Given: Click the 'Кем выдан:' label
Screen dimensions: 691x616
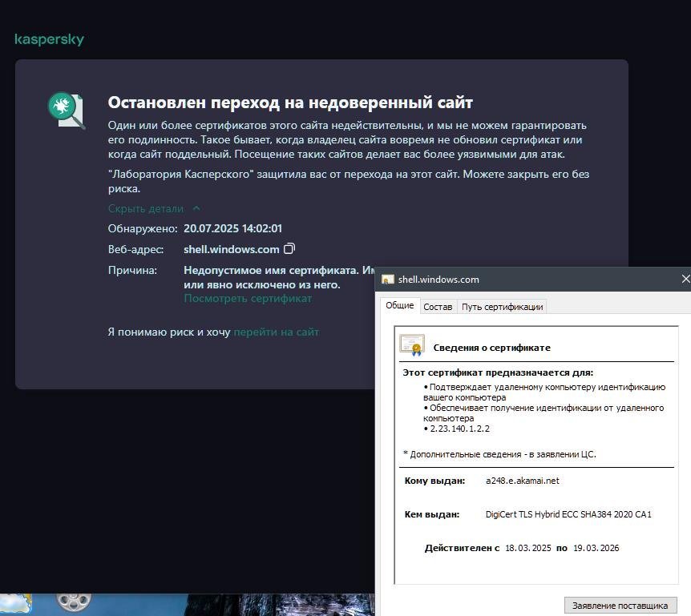Looking at the screenshot, I should pyautogui.click(x=432, y=514).
